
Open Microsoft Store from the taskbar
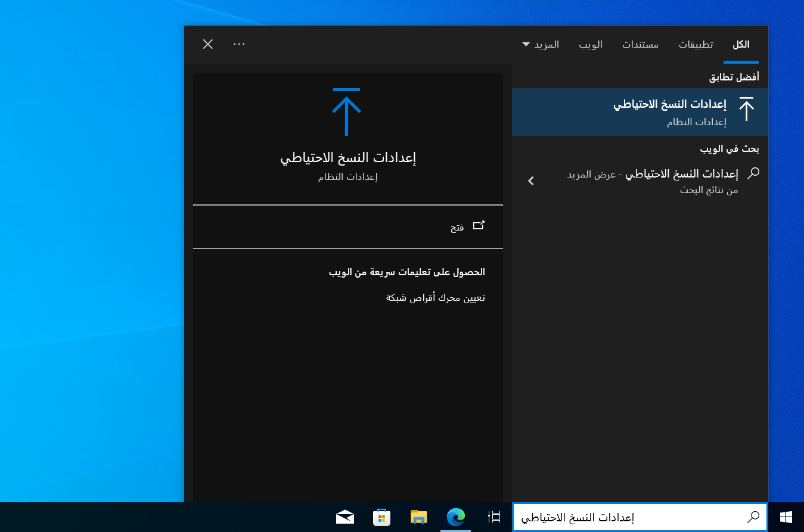[381, 517]
